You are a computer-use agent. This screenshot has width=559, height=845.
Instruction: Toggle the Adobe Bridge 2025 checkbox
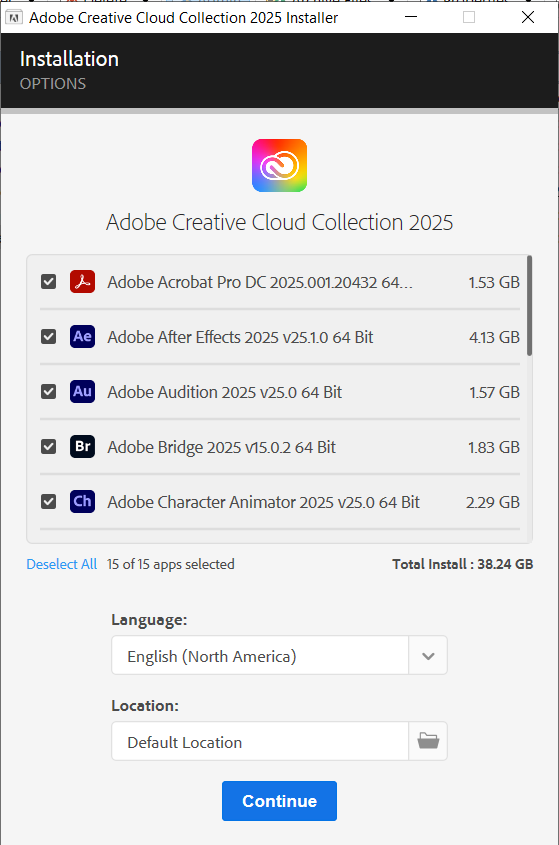click(49, 447)
